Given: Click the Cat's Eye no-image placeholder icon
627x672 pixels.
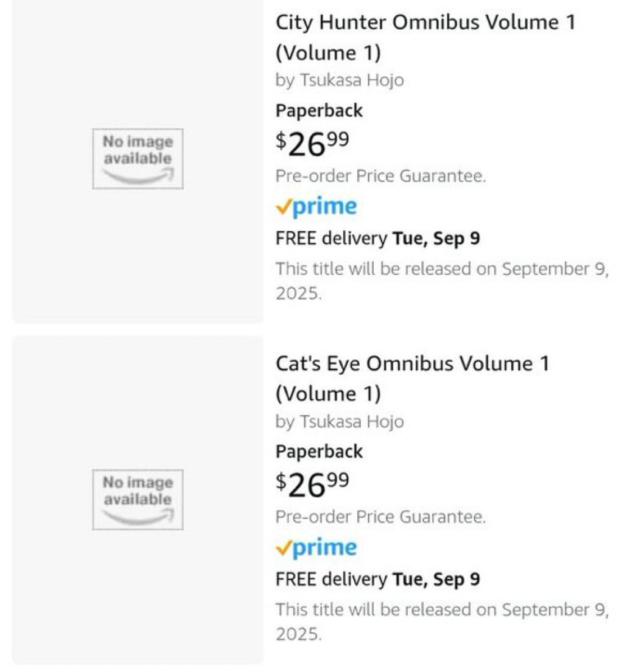Looking at the screenshot, I should coord(138,500).
